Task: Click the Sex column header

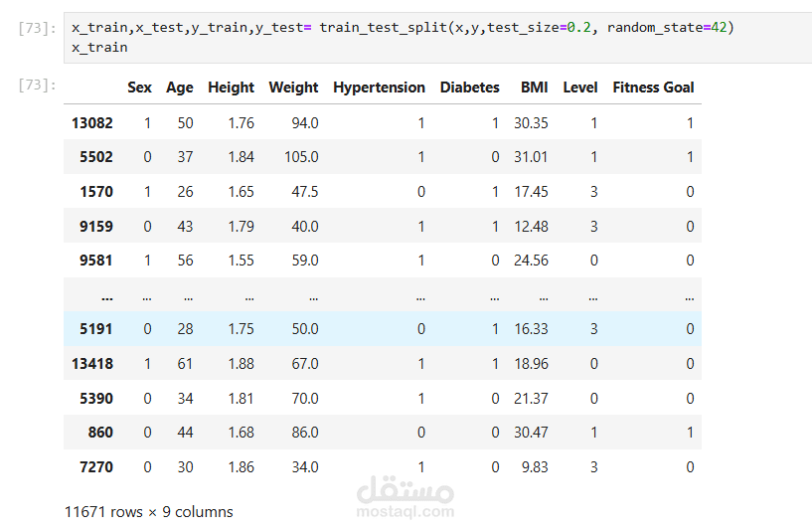Action: click(139, 88)
